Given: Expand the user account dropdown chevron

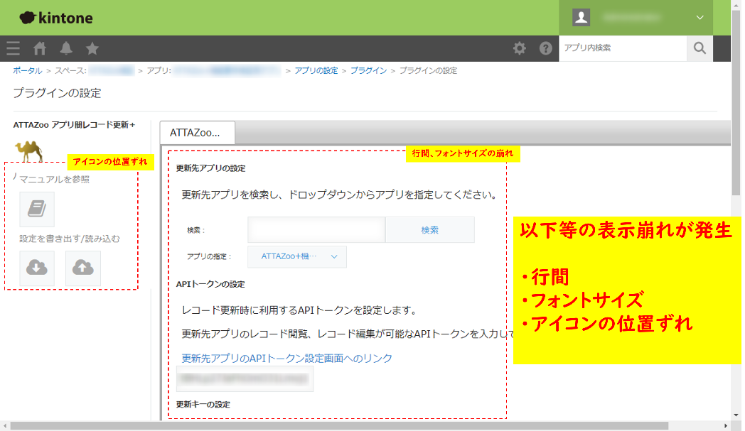Looking at the screenshot, I should pos(700,18).
